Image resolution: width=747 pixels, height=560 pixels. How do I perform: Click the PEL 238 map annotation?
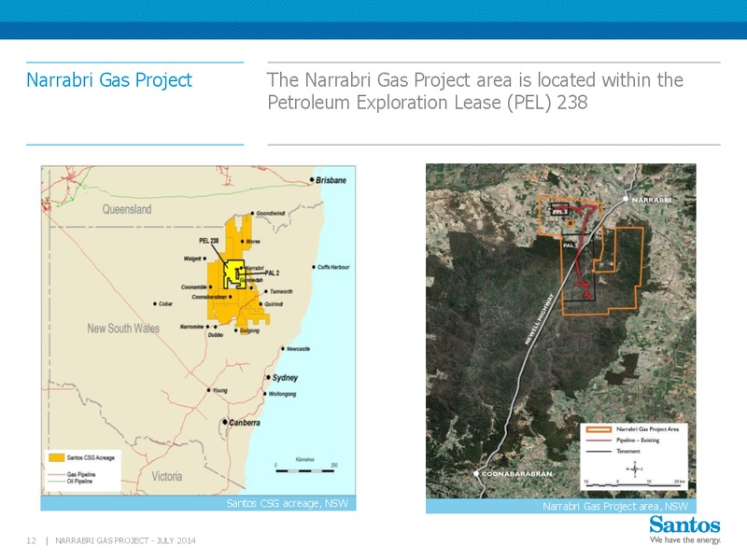208,241
